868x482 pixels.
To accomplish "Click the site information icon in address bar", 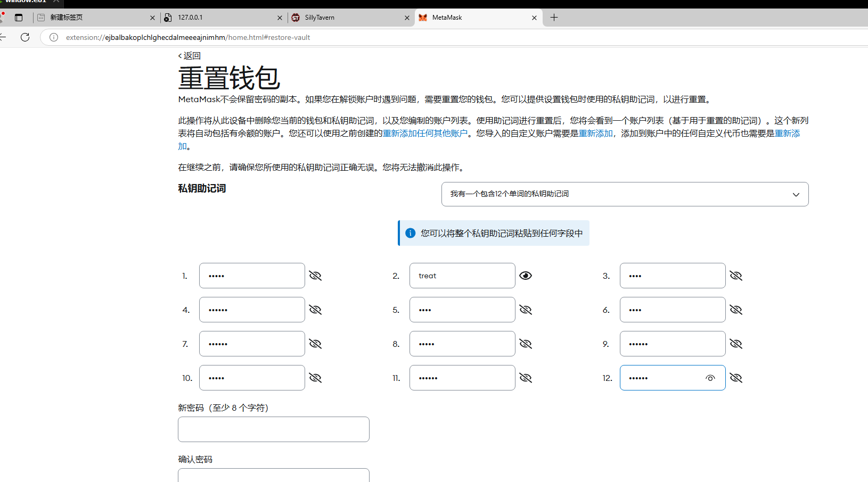I will click(x=54, y=37).
